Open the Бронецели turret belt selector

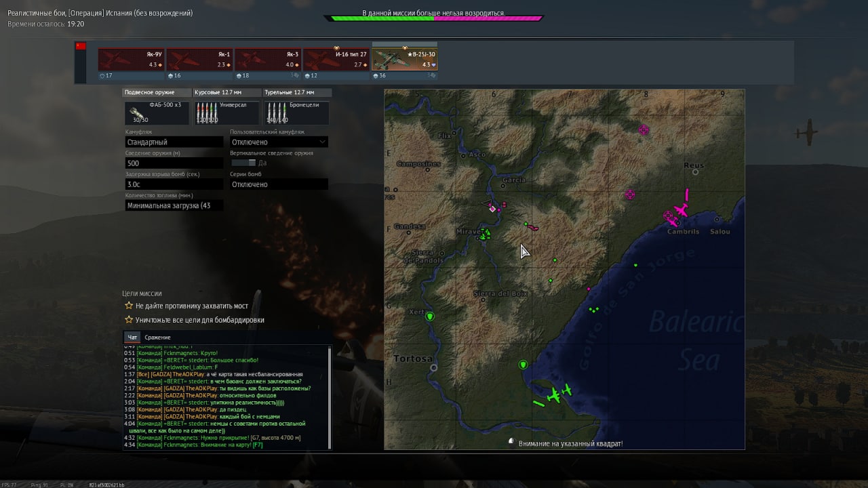pos(296,113)
